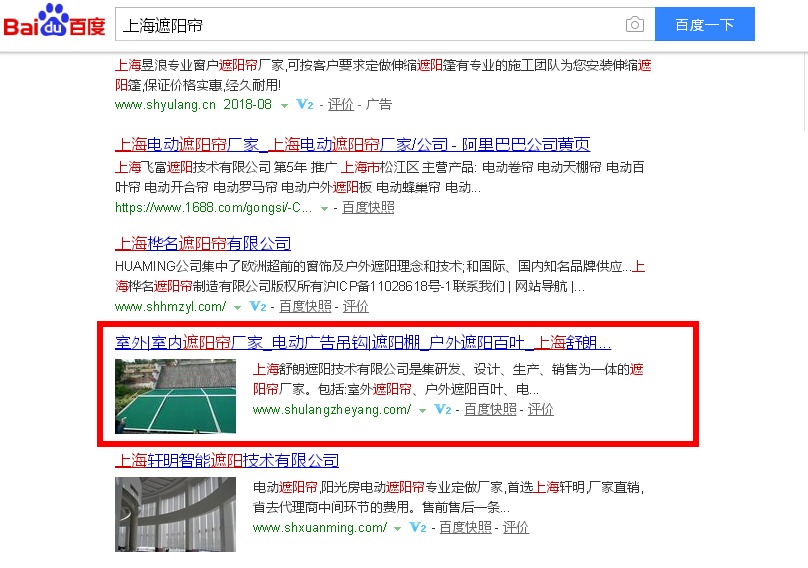Expand dropdown arrow next to shxuanming.com
This screenshot has height=568, width=808.
click(397, 529)
